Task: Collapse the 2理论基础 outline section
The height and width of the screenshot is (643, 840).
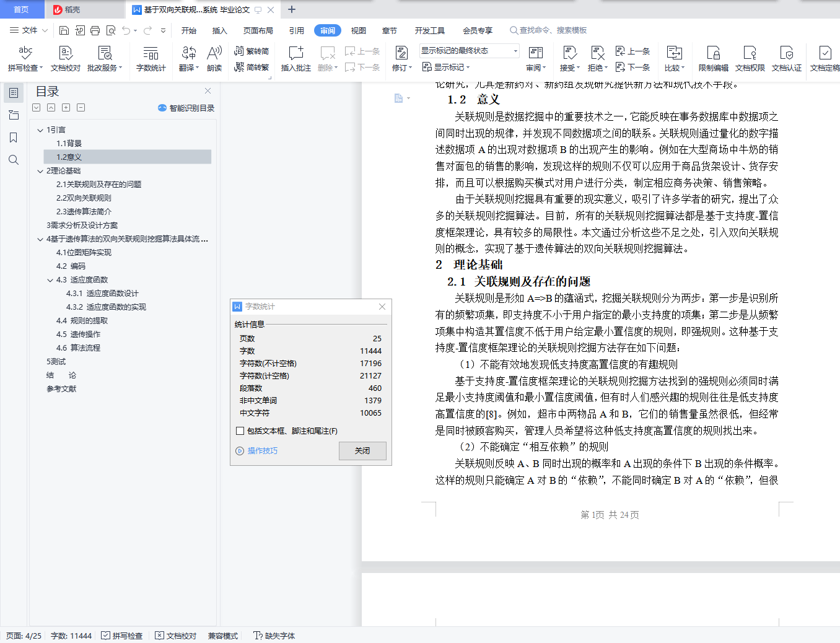Action: pos(40,171)
